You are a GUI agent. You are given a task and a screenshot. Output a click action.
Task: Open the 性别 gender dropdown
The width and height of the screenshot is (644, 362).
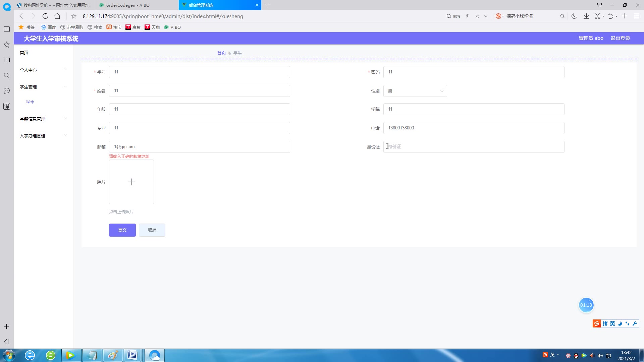pos(415,91)
